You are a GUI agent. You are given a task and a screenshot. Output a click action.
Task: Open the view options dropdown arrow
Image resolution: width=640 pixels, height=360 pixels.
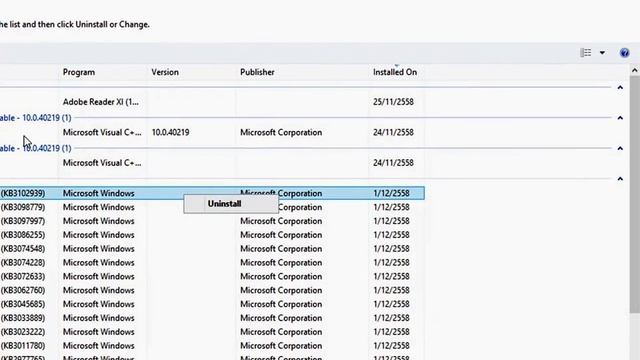(602, 53)
